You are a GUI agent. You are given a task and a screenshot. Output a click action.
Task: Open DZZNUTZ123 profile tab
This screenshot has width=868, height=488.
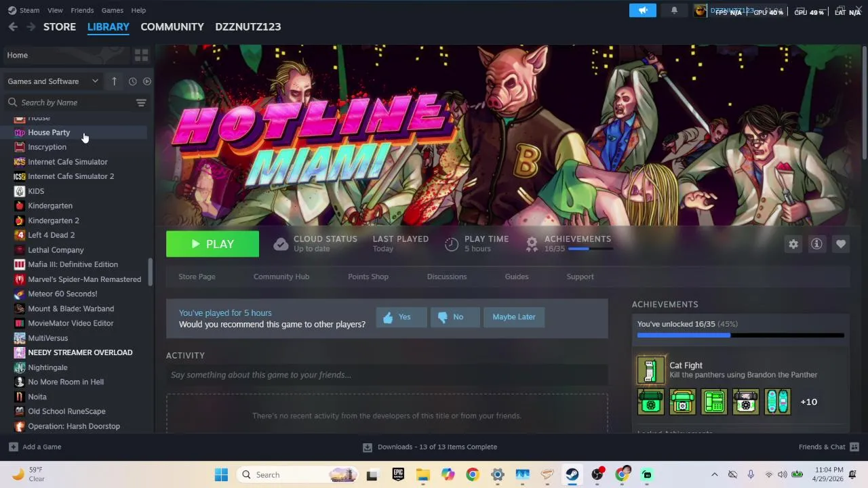tap(248, 26)
